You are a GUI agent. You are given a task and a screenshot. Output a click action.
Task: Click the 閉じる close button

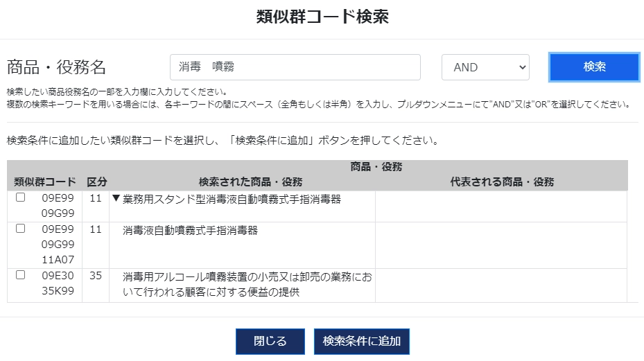pos(270,341)
